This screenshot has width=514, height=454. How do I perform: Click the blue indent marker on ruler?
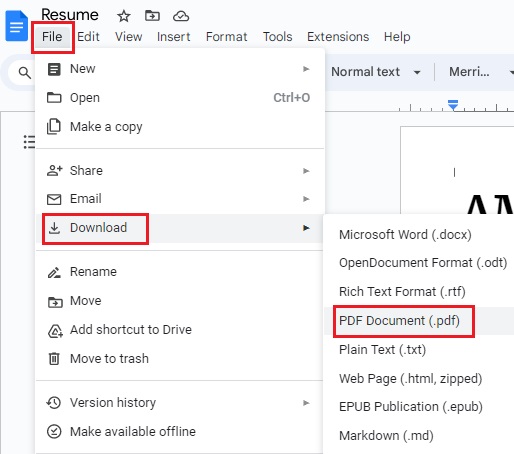point(453,105)
